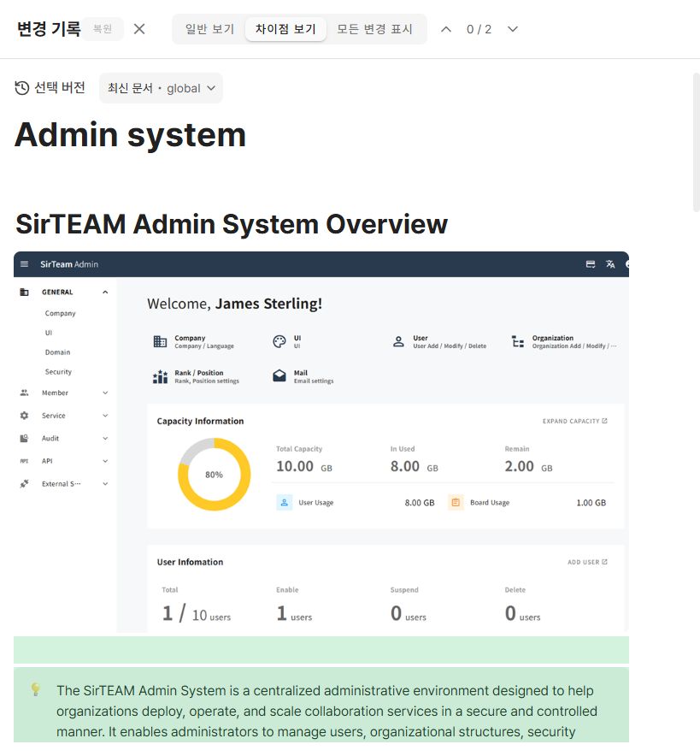Image resolution: width=700 pixels, height=756 pixels.
Task: Expand the API sidebar section
Action: tap(105, 461)
